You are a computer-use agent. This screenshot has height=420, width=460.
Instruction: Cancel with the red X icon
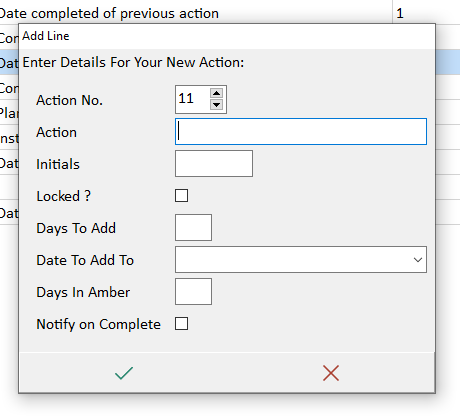pyautogui.click(x=331, y=373)
